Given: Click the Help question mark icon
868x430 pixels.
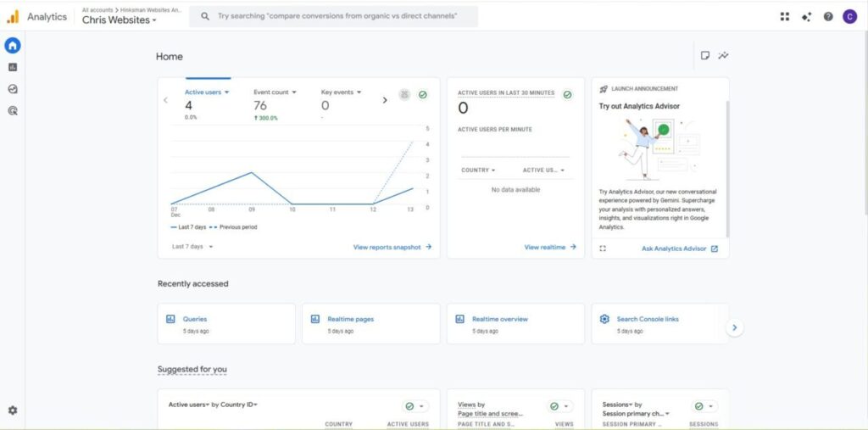Looking at the screenshot, I should click(x=827, y=16).
